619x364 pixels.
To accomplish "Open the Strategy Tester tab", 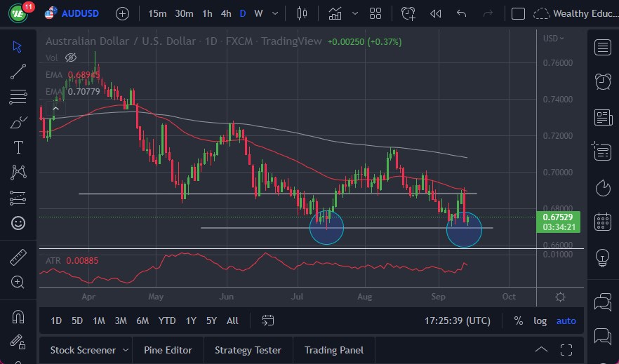I will 248,350.
